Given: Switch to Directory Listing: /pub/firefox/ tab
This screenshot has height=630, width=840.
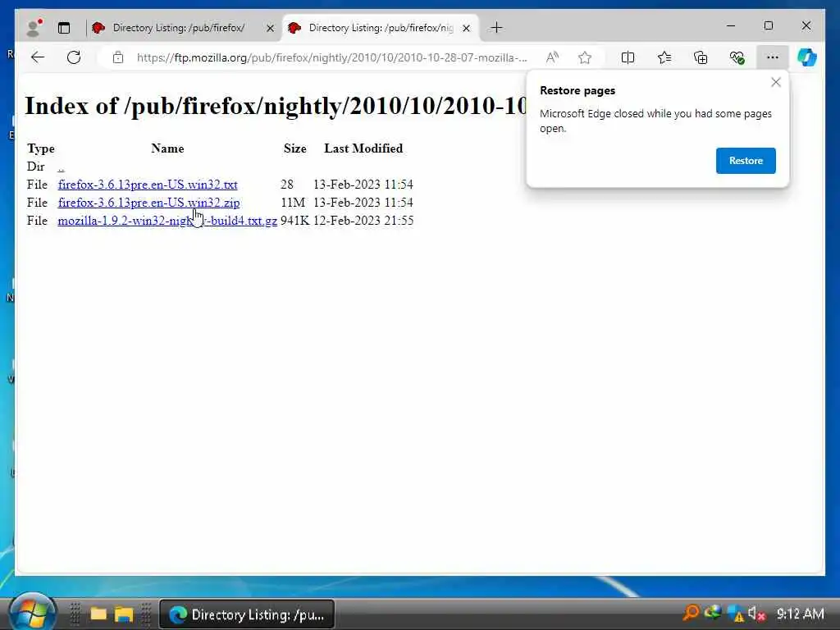Looking at the screenshot, I should click(x=178, y=28).
